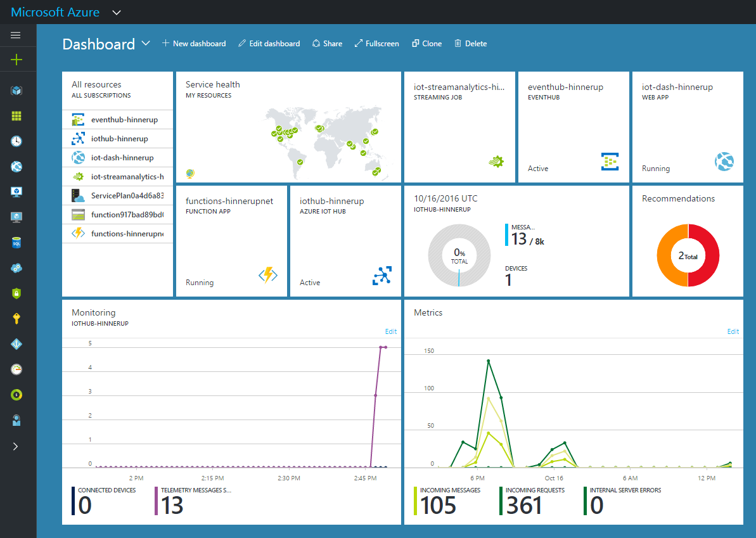The width and height of the screenshot is (756, 538).
Task: Click Edit link on Monitoring chart
Action: pyautogui.click(x=390, y=331)
